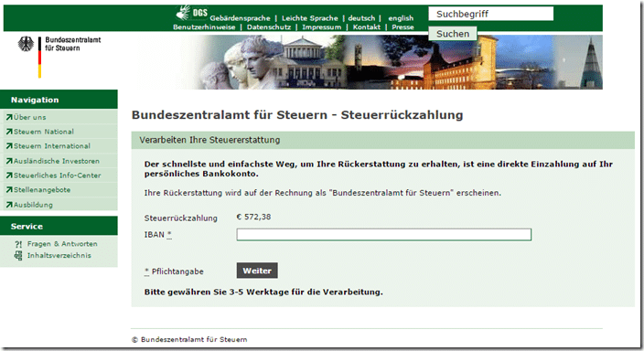Click the DGS sign language hand icon
The image size is (644, 351).
pyautogui.click(x=183, y=13)
